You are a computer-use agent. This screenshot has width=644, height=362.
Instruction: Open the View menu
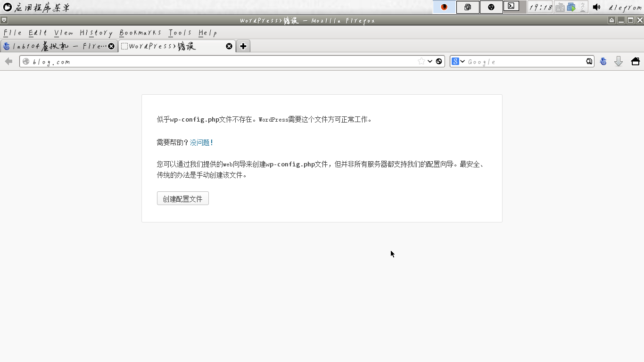click(x=64, y=33)
